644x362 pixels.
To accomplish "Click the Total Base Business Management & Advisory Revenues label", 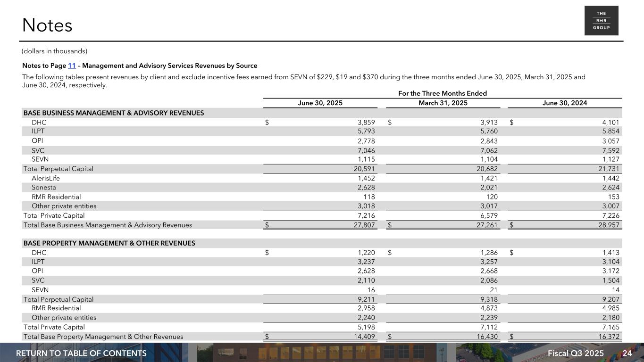I will [108, 225].
